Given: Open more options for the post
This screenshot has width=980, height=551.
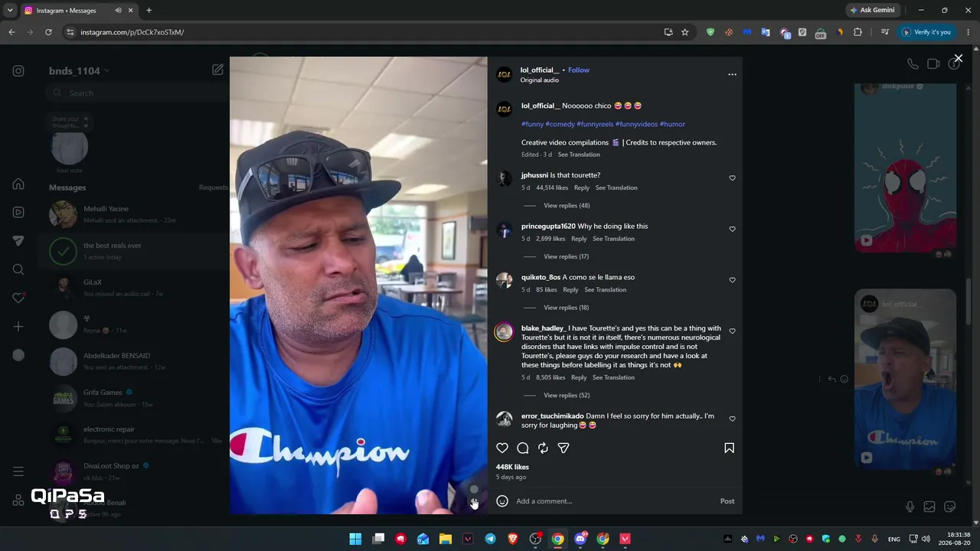Looking at the screenshot, I should coord(732,74).
